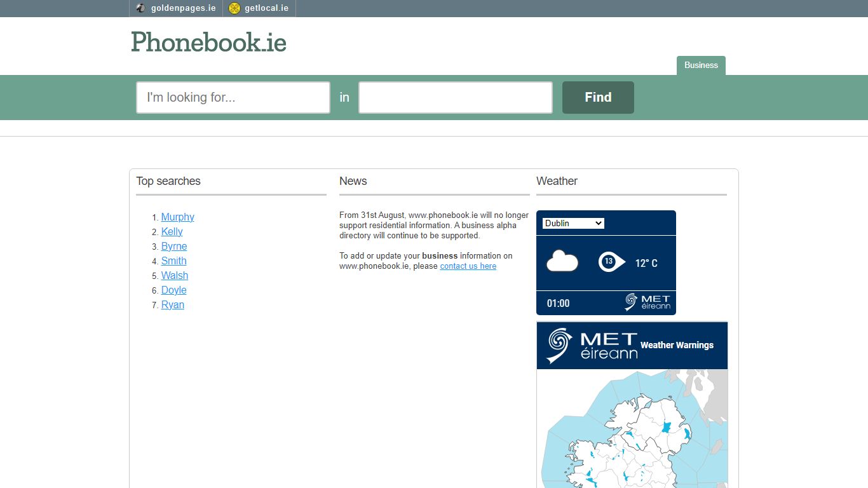
Task: Click the 'News' heading
Action: 353,181
